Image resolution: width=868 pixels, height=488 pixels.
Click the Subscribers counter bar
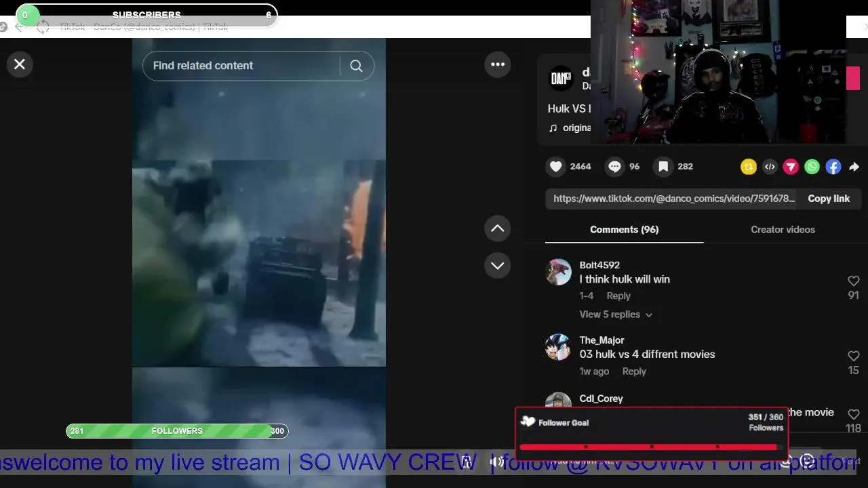[146, 15]
